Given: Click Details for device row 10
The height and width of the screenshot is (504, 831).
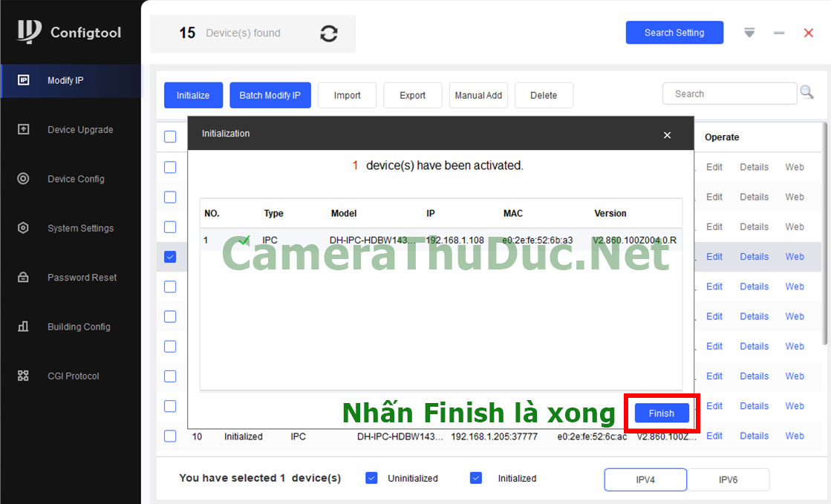Looking at the screenshot, I should 754,436.
